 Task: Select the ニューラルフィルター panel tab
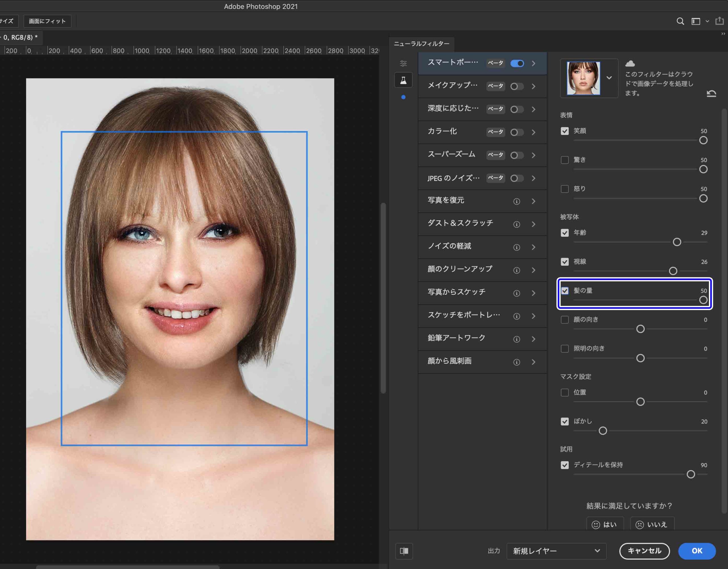[421, 44]
